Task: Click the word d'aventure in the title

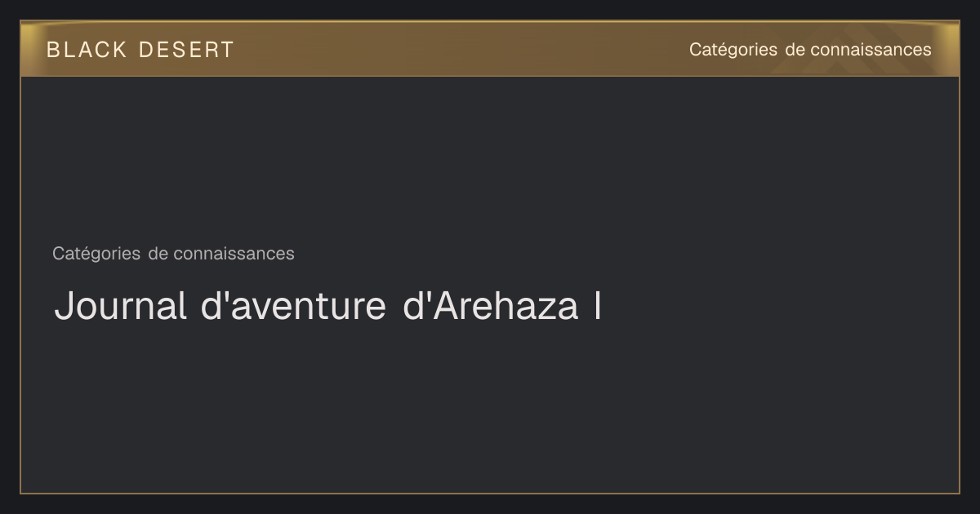Action: [293, 306]
